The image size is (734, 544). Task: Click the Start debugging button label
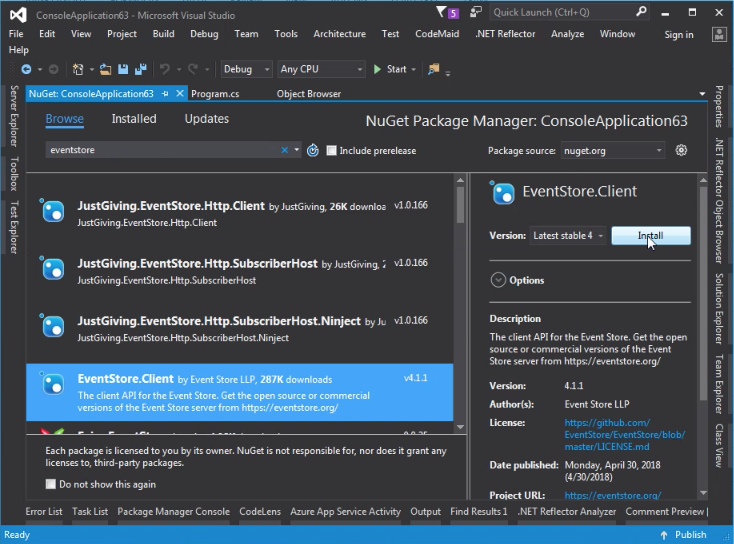pyautogui.click(x=396, y=69)
